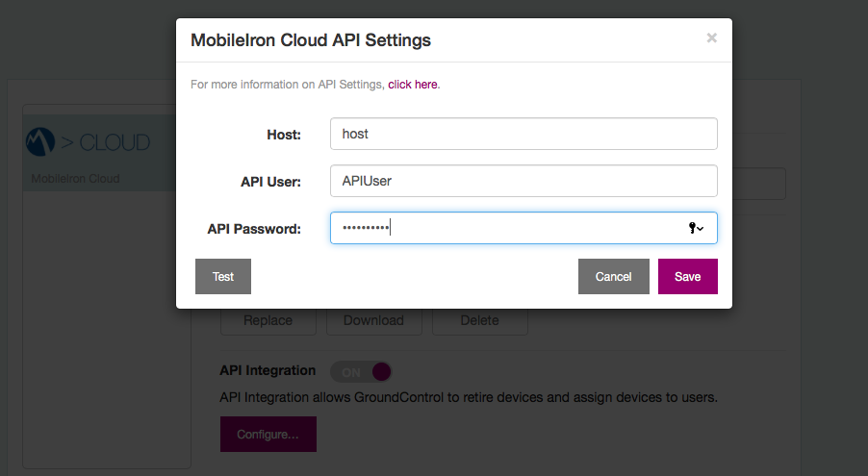Image resolution: width=868 pixels, height=476 pixels.
Task: Close the MobileIron Cloud API Settings dialog
Action: coord(711,38)
